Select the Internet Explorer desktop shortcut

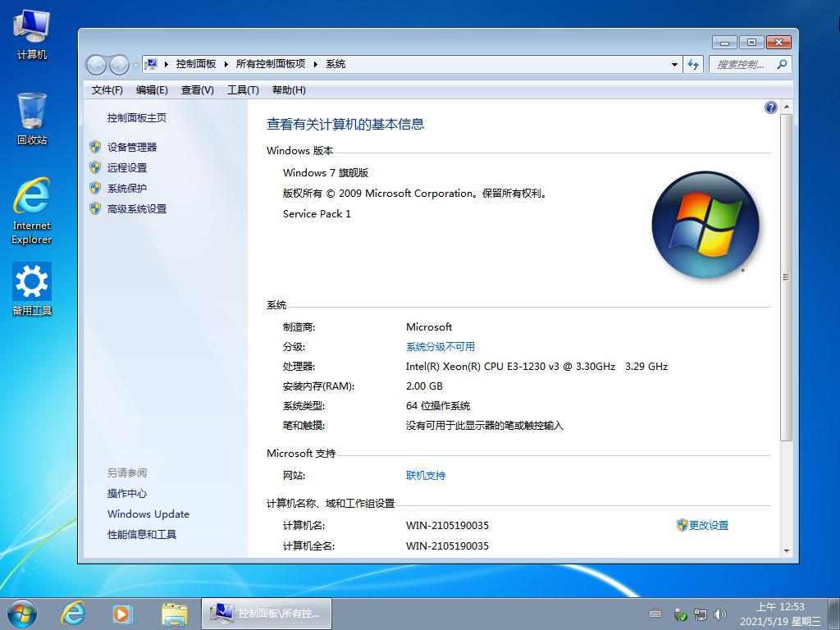click(32, 211)
